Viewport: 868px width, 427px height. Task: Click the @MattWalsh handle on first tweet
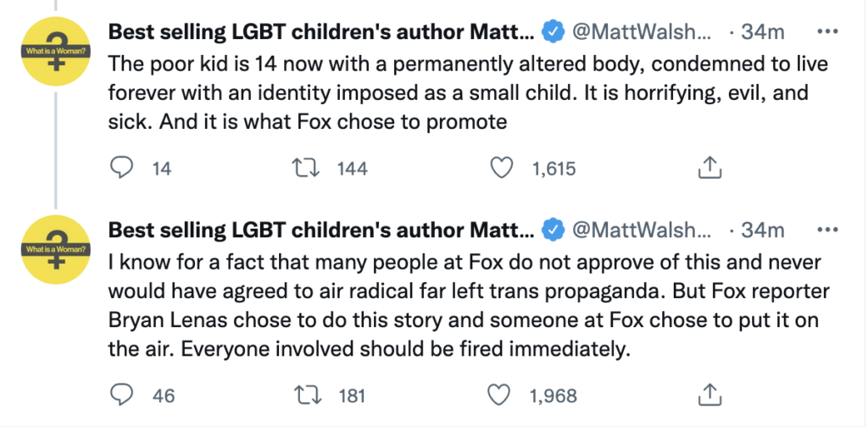tap(646, 33)
